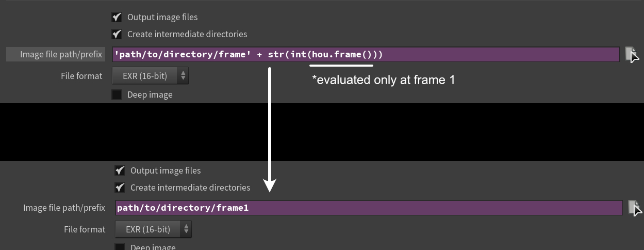Screen dimensions: 644x250
Task: Click Image file path/prefix label in lower panel
Action: [64, 208]
